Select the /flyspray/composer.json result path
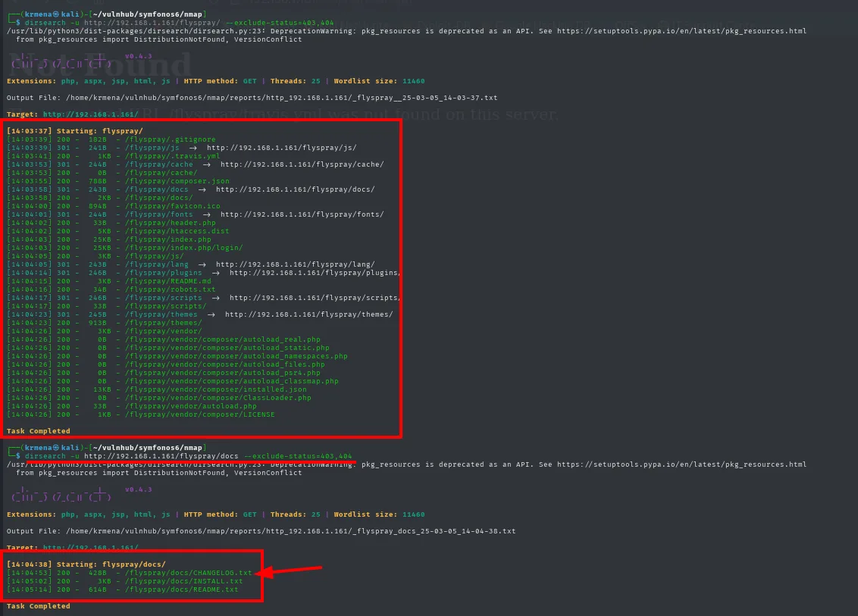 [177, 181]
